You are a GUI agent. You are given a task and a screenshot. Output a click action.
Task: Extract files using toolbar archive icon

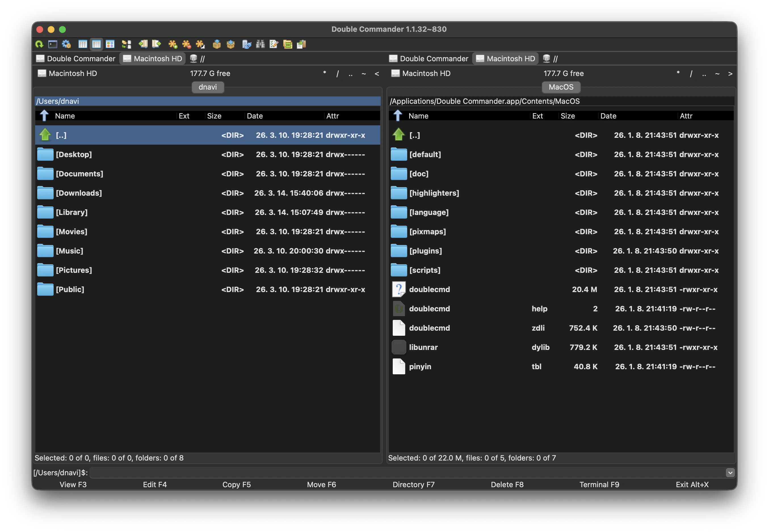click(x=231, y=44)
